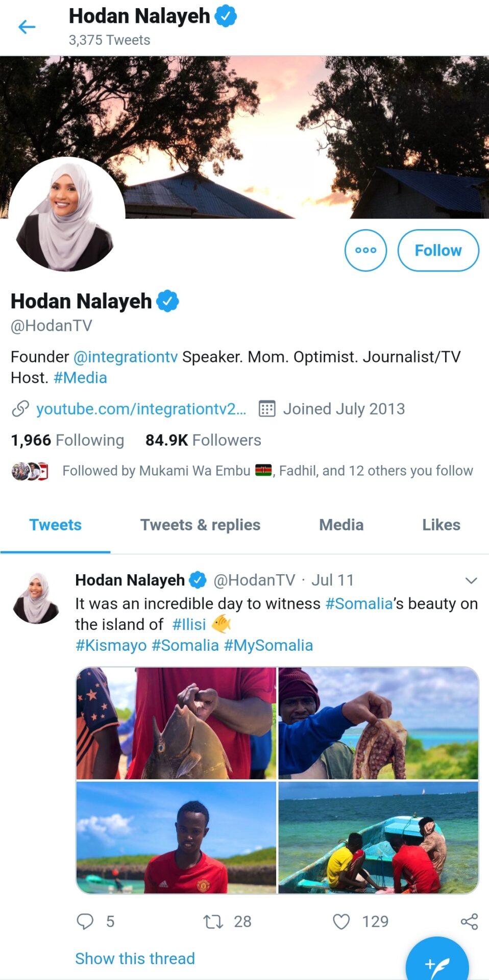This screenshot has width=489, height=980.
Task: Select the Likes tab
Action: (x=441, y=525)
